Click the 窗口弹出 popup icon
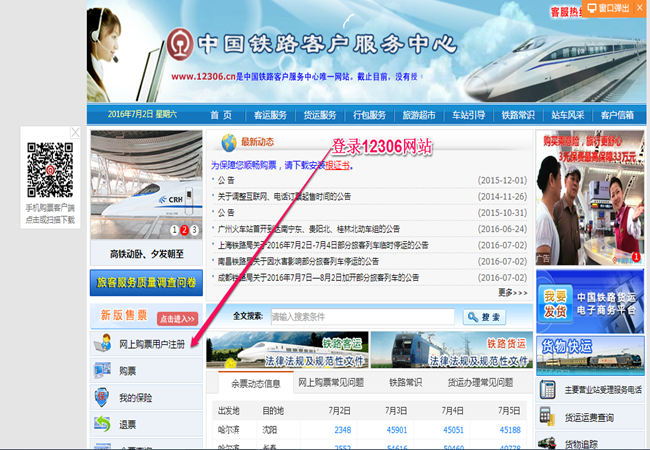650x450 pixels. 592,8
